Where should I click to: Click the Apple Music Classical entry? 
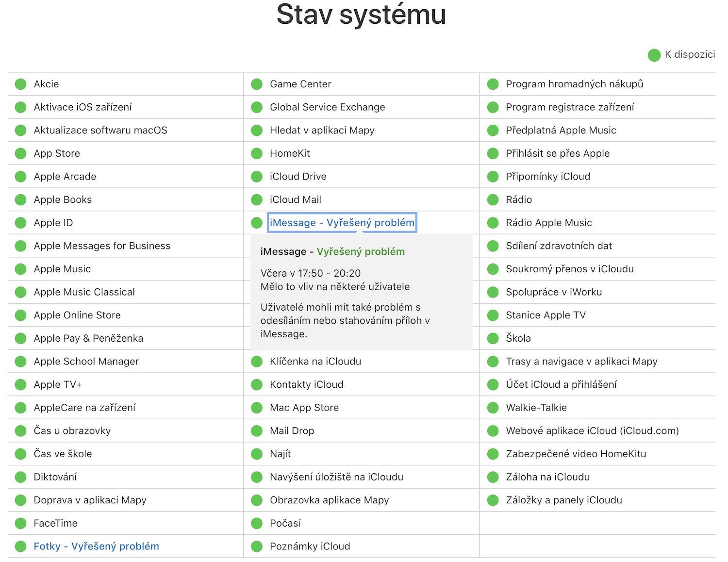84,292
